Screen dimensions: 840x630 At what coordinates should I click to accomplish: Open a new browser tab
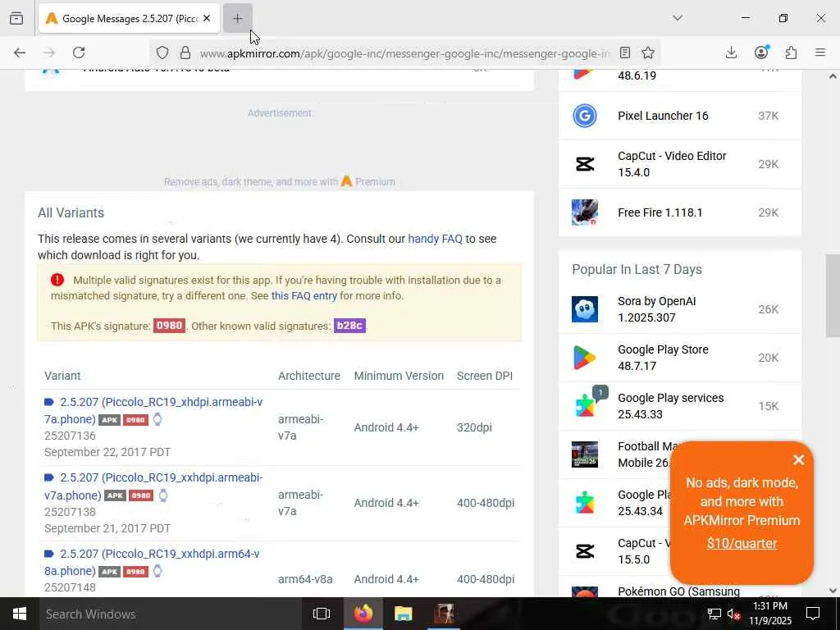pyautogui.click(x=237, y=18)
